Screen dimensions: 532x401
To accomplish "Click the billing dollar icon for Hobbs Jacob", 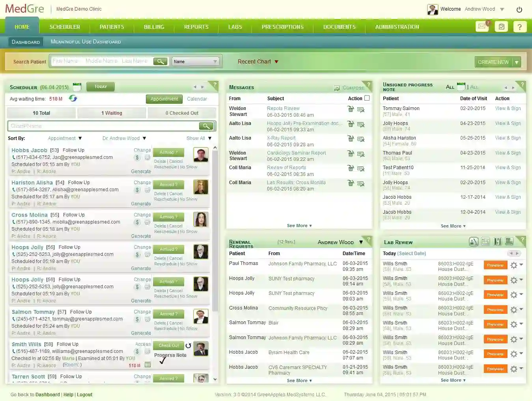I will point(137,158).
